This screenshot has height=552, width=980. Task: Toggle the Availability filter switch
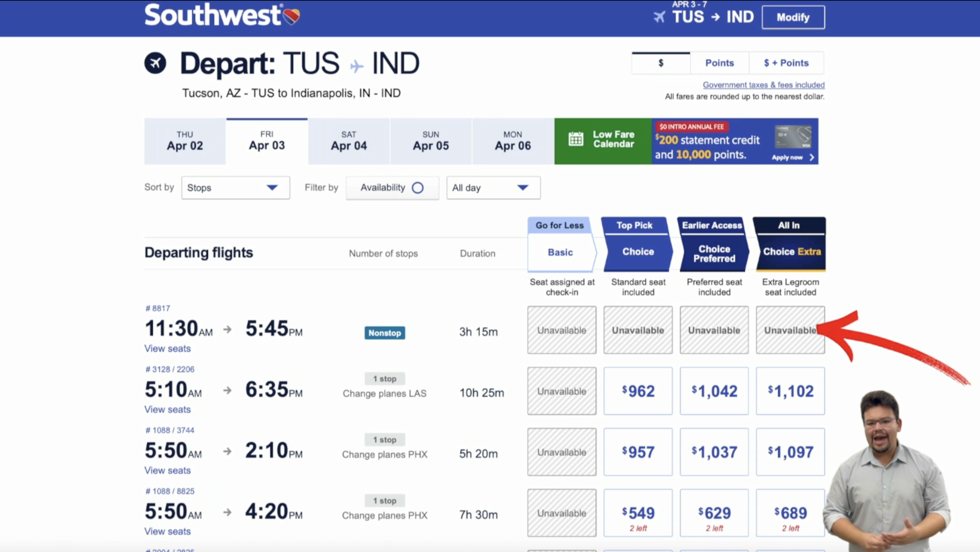click(417, 188)
